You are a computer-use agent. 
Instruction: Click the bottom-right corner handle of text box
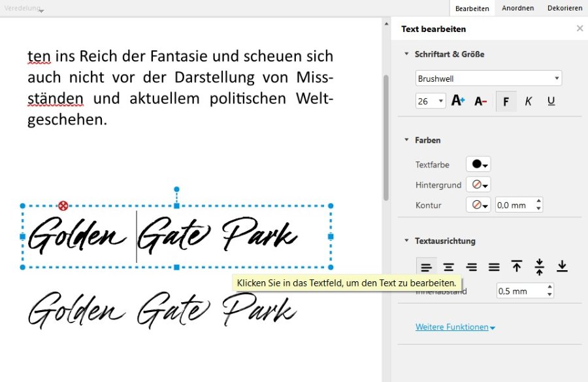point(331,268)
